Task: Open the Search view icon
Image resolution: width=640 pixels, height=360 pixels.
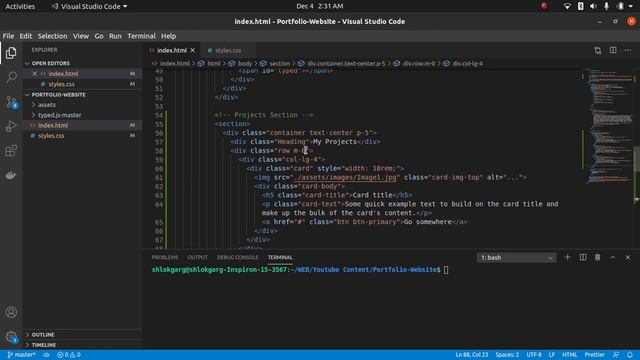Action: 11,77
